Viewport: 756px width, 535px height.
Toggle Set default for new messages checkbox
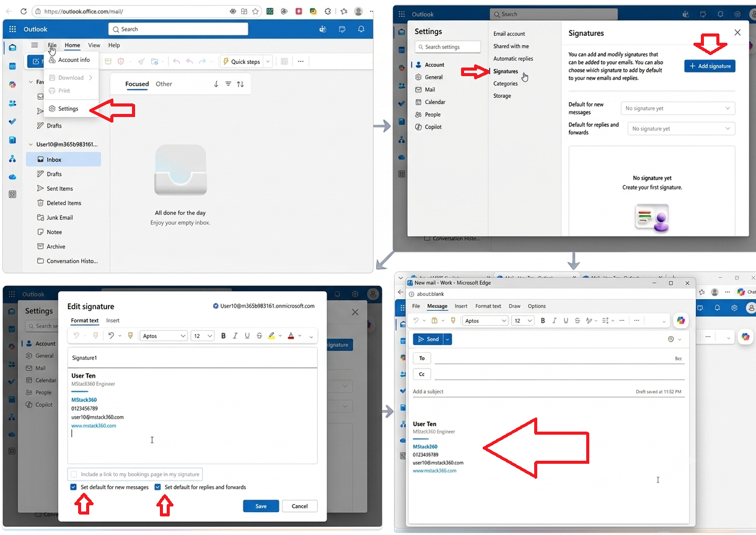coord(74,487)
